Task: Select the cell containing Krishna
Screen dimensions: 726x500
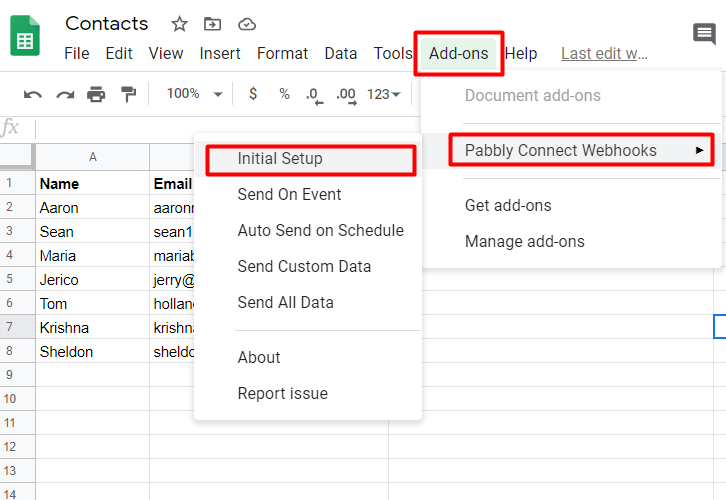Action: point(93,327)
